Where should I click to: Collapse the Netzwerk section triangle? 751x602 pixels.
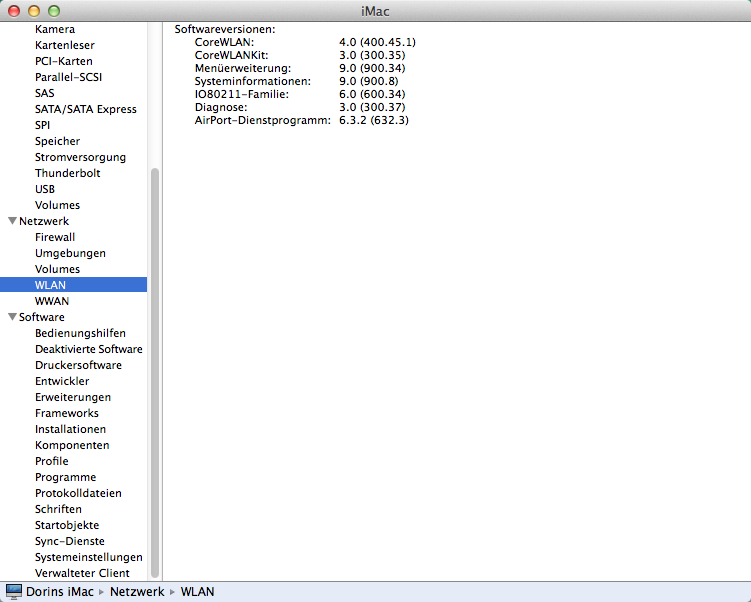[12, 221]
